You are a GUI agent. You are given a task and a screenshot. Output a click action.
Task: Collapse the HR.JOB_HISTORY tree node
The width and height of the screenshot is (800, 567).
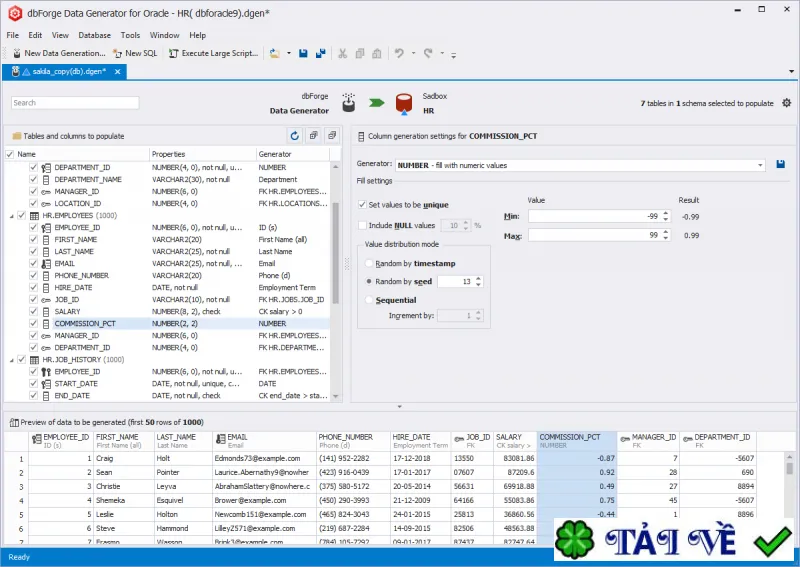[12, 360]
